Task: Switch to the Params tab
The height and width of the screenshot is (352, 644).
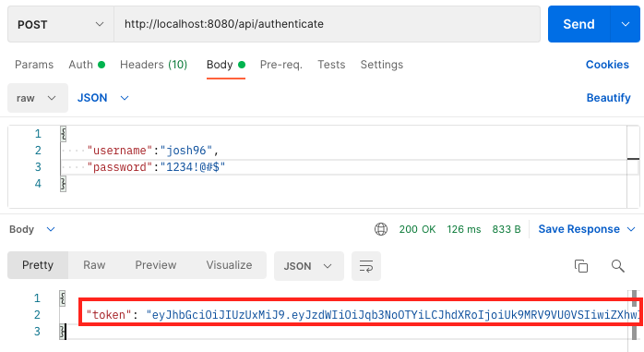Action: [x=34, y=65]
